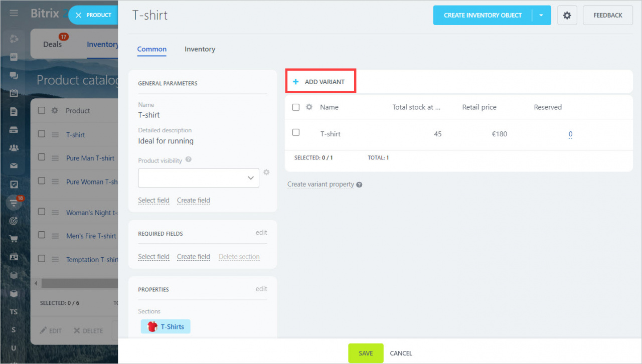Open the Deals tab behind the slider
This screenshot has width=642, height=364.
53,44
